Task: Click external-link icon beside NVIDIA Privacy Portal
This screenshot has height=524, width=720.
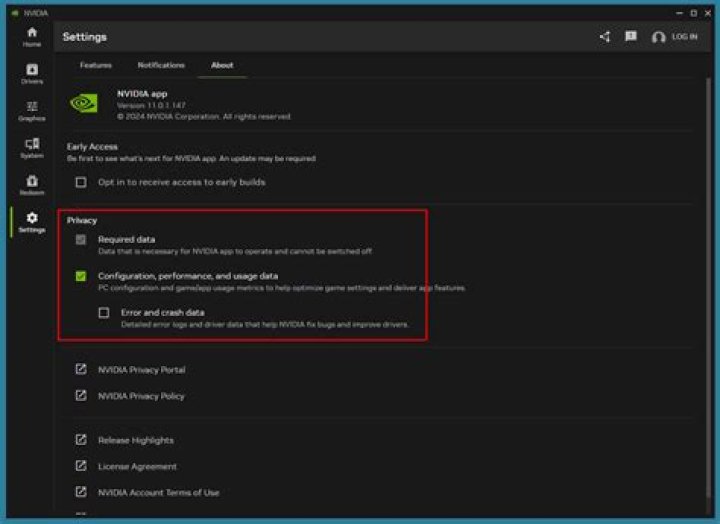Action: click(x=81, y=369)
